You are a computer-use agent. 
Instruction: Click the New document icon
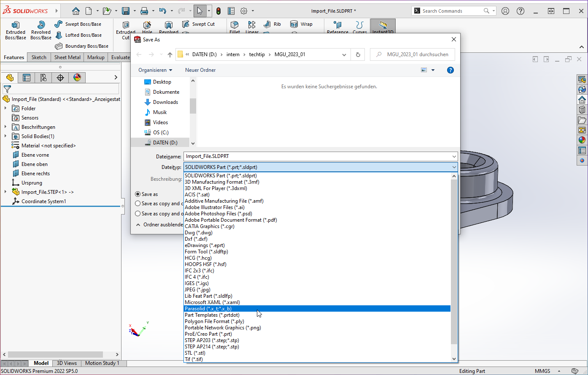[89, 11]
